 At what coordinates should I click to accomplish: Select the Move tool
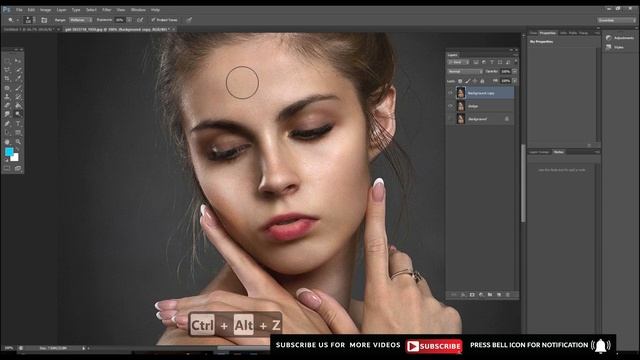click(x=18, y=60)
